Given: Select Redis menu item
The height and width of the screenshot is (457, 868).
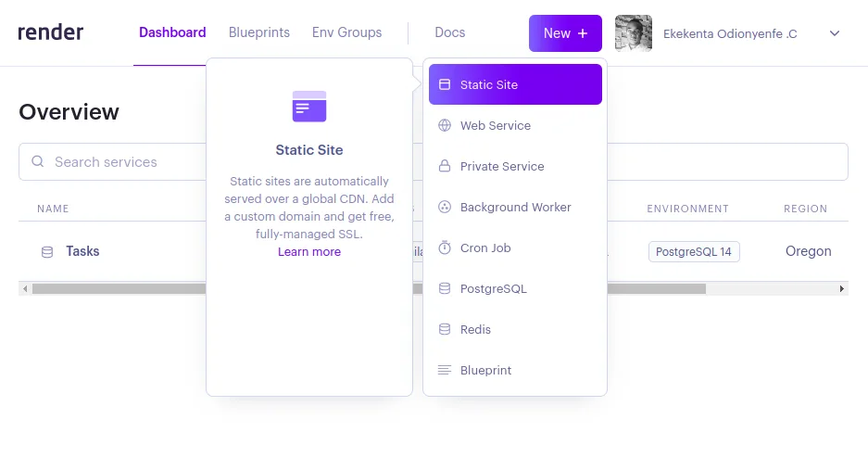Looking at the screenshot, I should coord(515,329).
